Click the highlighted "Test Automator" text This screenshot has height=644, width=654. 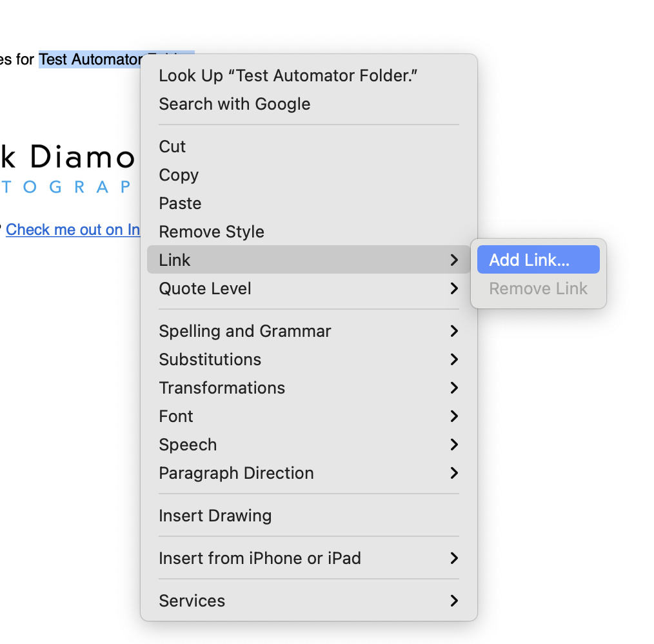pyautogui.click(x=90, y=60)
